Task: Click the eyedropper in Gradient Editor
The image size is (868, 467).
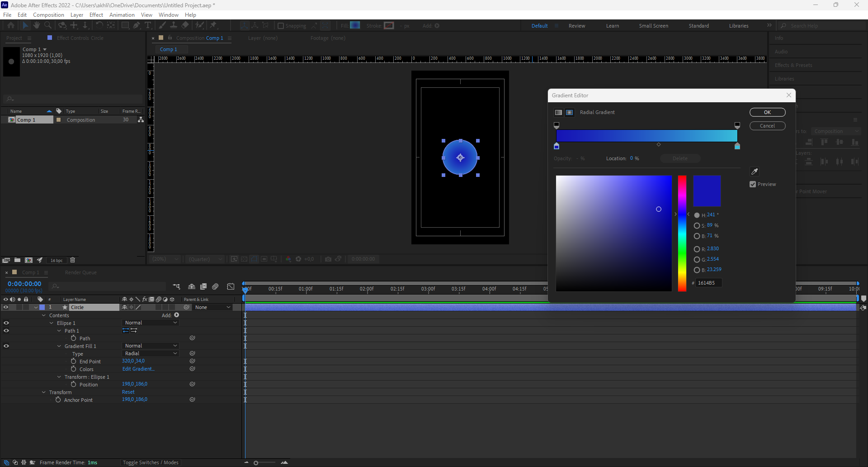Action: click(x=754, y=172)
